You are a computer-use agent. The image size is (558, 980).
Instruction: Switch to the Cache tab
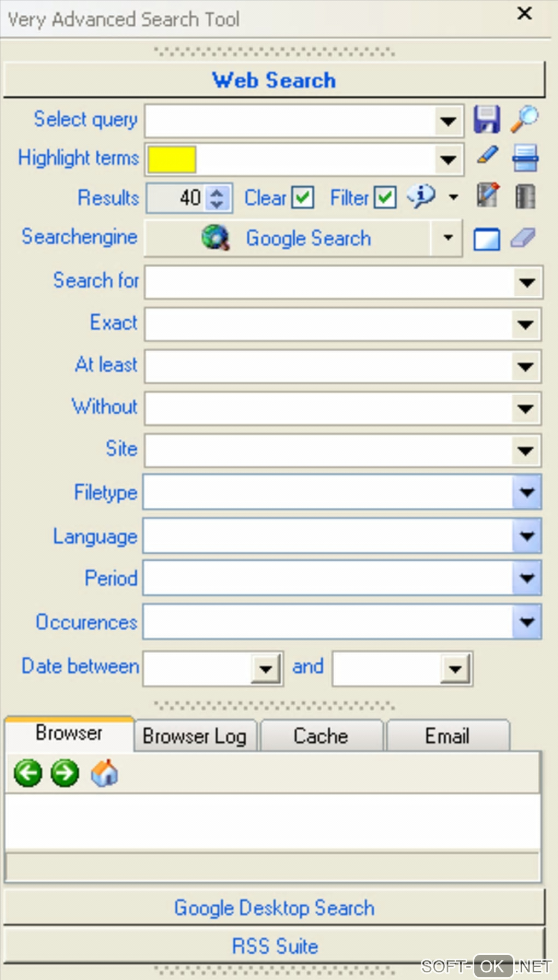pos(321,736)
